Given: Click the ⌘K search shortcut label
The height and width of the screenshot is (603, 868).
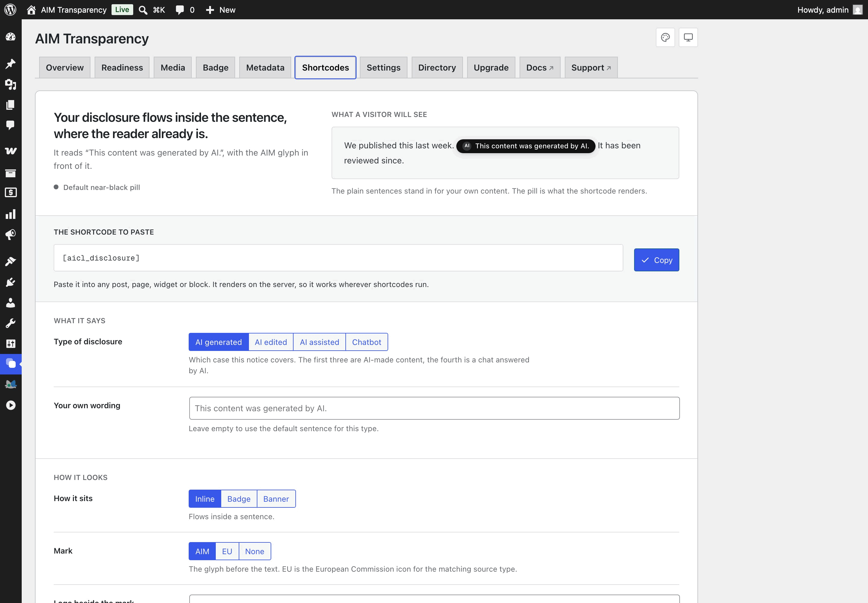Looking at the screenshot, I should [x=159, y=10].
